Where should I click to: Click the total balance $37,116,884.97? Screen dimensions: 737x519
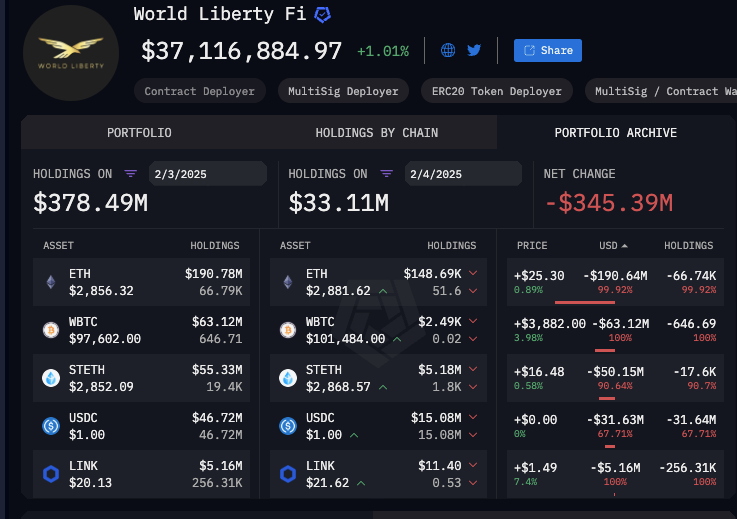[x=242, y=51]
